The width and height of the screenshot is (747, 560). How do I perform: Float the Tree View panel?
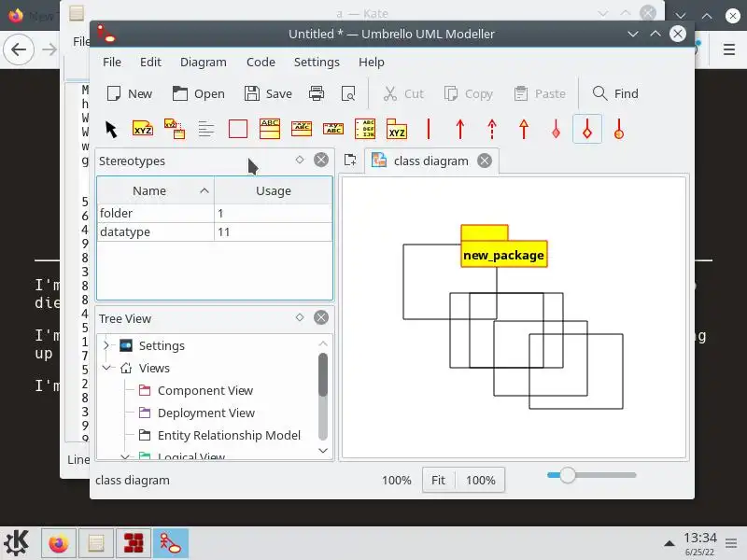pyautogui.click(x=300, y=317)
